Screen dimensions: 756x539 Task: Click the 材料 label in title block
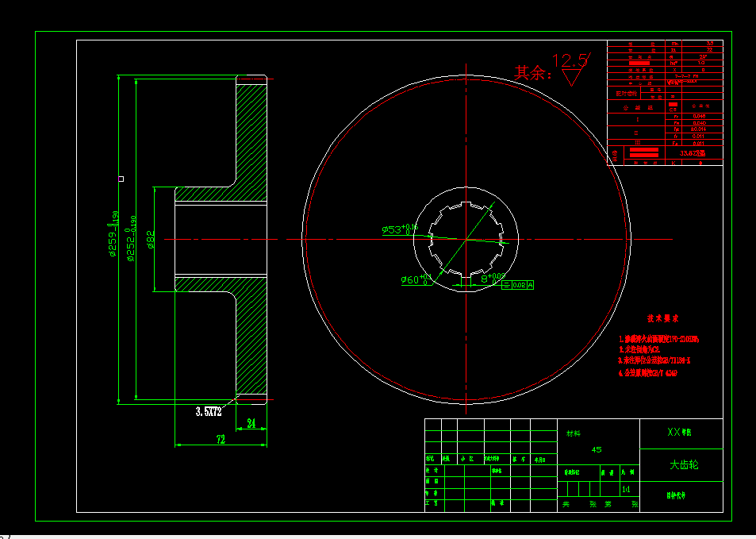click(x=574, y=433)
